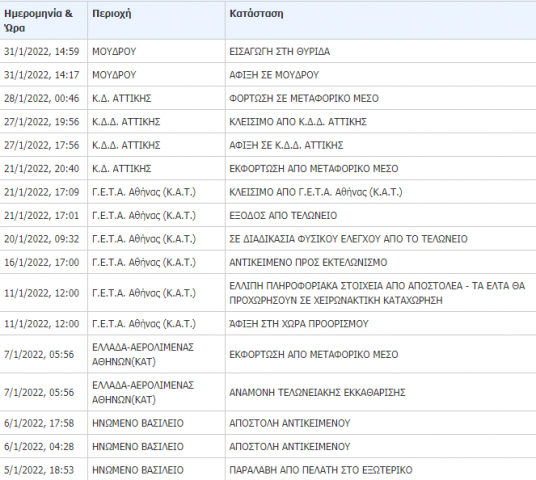Viewport: 536px width, 480px height.
Task: Select date cell '21/1/2022, 17:09'
Action: pyautogui.click(x=41, y=192)
